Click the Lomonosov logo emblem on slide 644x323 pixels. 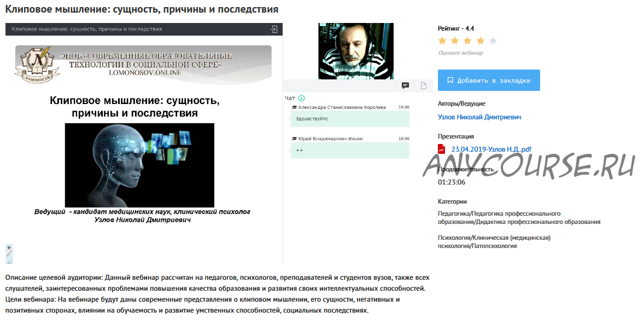click(x=37, y=65)
